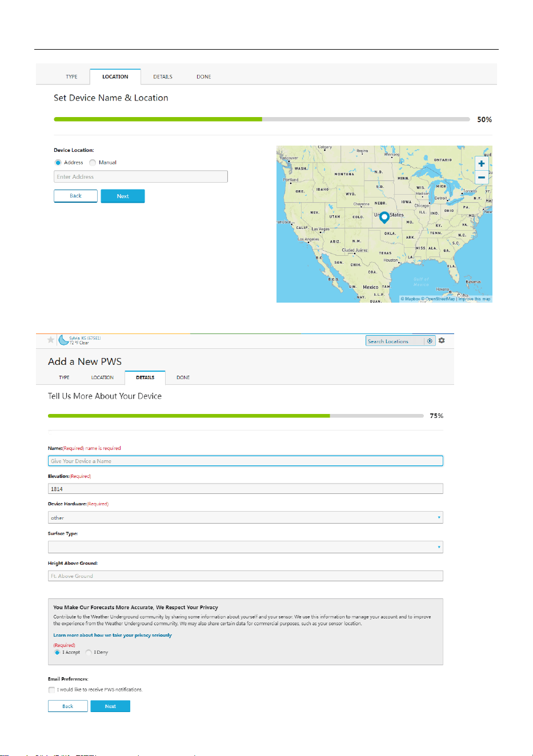533x756 pixels.
Task: Click the favorite star icon
Action: [51, 340]
